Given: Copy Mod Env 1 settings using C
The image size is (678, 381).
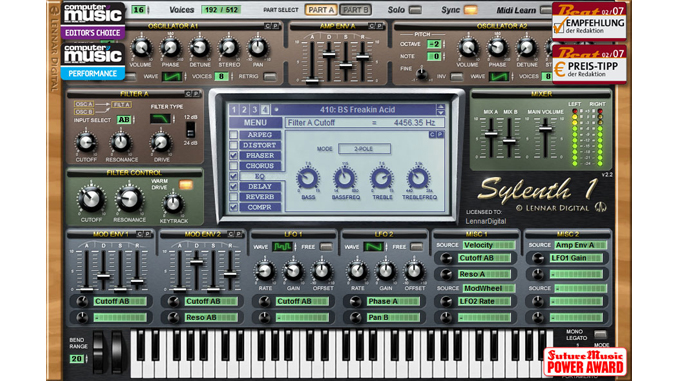Looking at the screenshot, I should tap(140, 234).
